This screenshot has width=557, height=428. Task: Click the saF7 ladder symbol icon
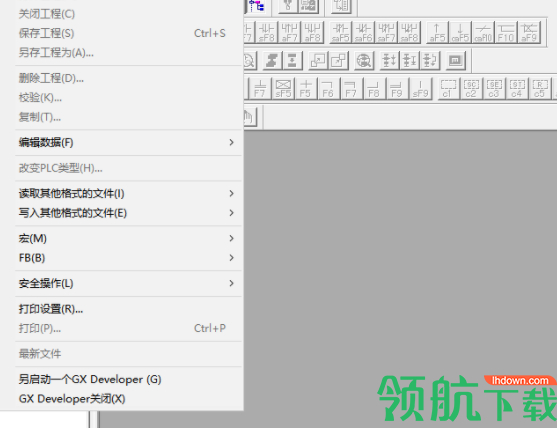(x=386, y=32)
